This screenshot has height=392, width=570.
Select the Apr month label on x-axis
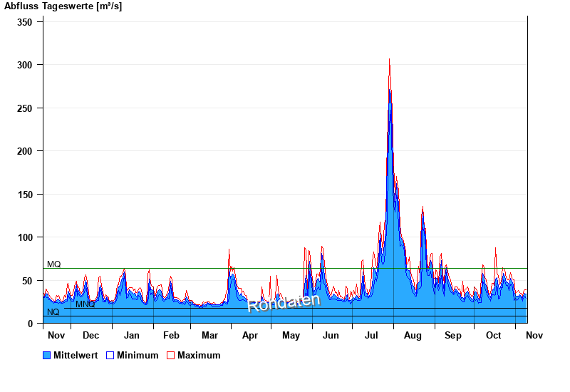[x=250, y=335]
